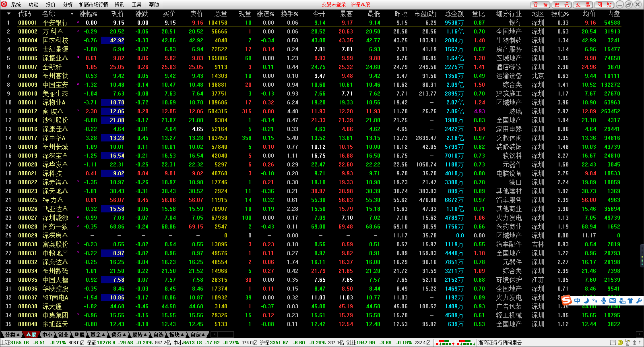Open the 分类 category dropdown tab
The width and height of the screenshot is (644, 347).
tap(11, 335)
